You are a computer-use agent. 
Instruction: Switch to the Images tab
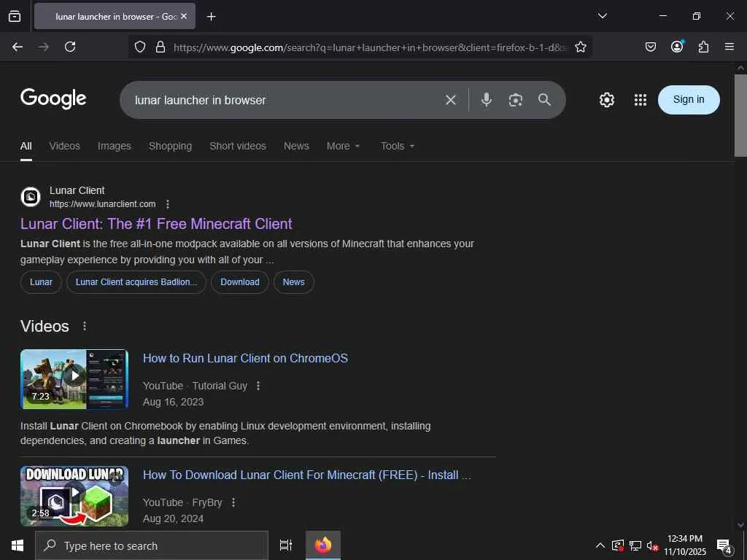click(115, 146)
